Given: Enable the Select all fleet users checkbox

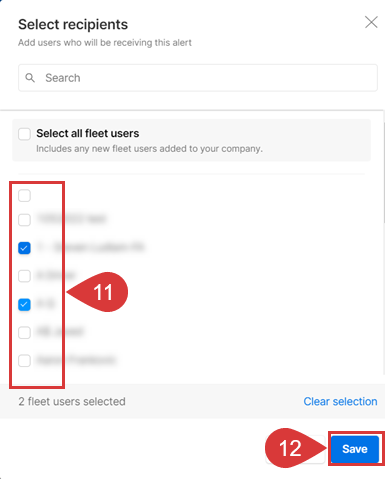Looking at the screenshot, I should point(24,134).
